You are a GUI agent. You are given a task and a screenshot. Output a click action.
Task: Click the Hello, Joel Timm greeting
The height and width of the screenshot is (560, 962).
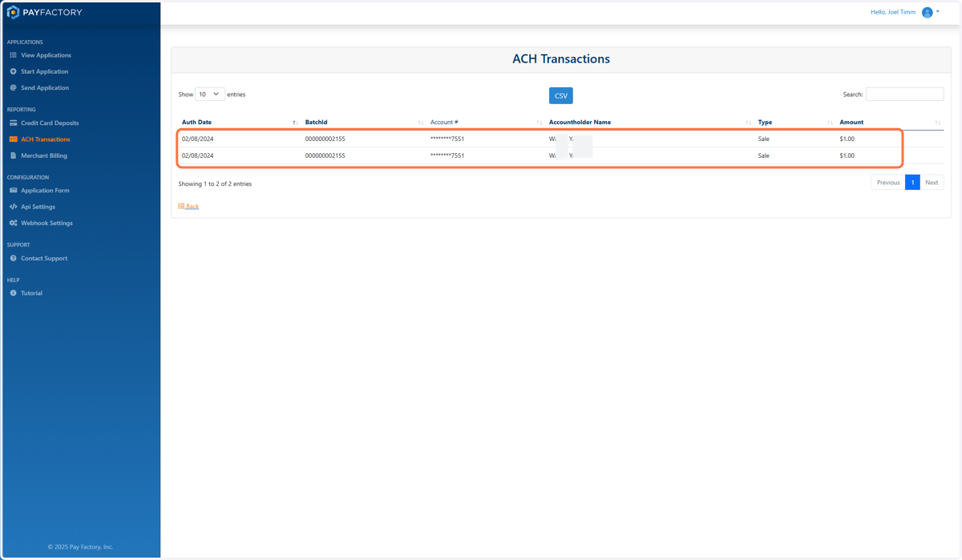click(893, 12)
